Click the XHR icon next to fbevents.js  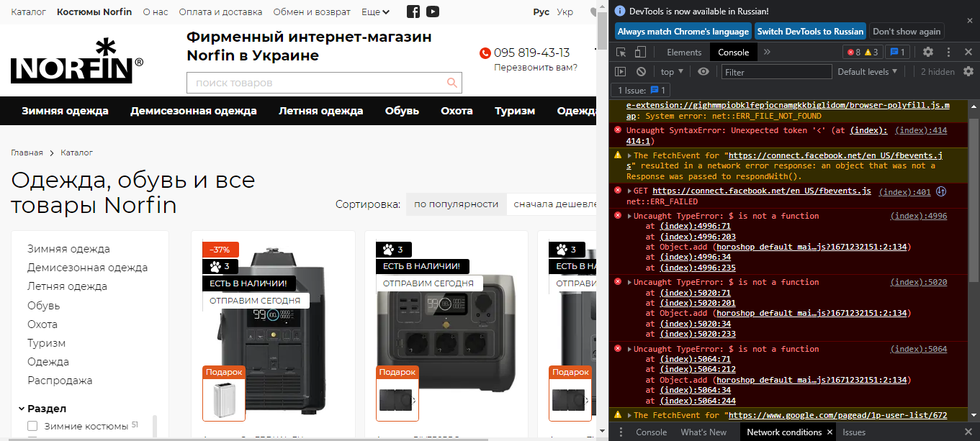click(940, 191)
